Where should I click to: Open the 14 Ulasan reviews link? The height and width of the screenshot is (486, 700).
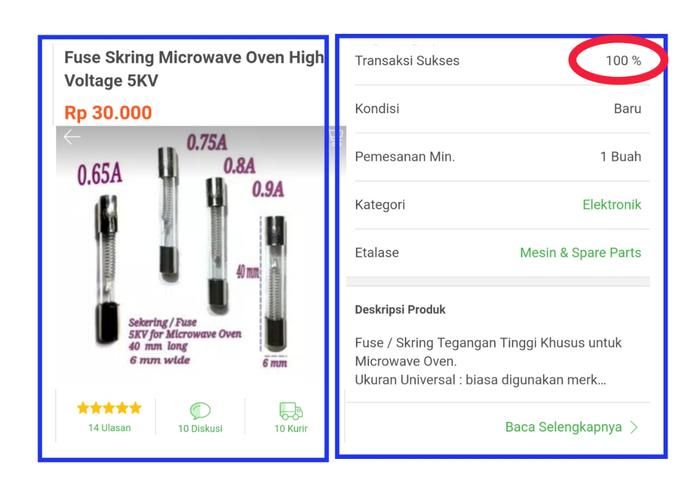point(109,428)
